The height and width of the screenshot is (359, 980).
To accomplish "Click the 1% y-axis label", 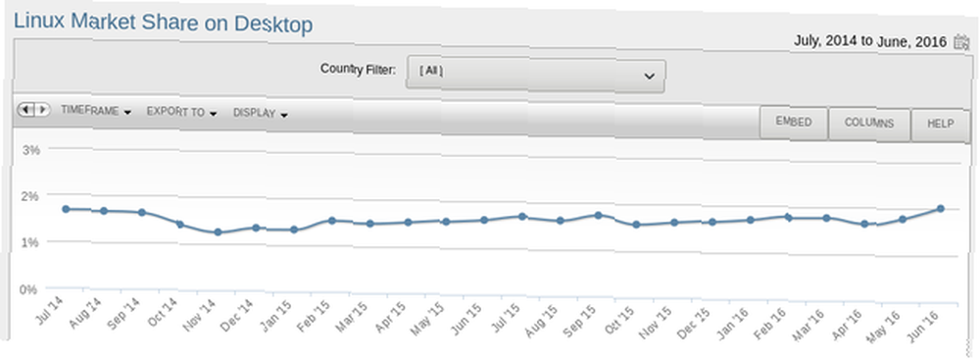I will [x=30, y=242].
